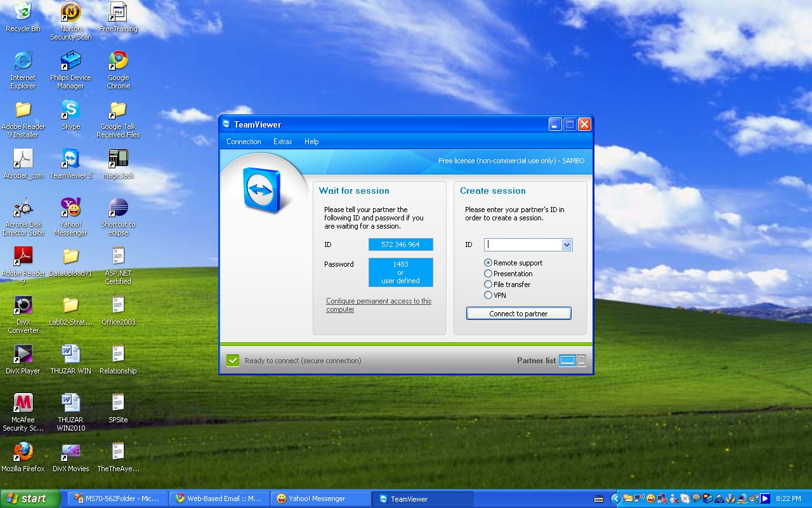Minimize the TeamViewer window
812x508 pixels.
click(555, 124)
